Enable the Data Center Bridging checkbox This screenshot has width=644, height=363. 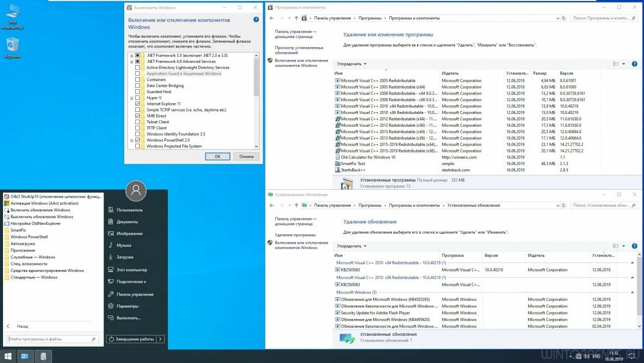pyautogui.click(x=138, y=86)
